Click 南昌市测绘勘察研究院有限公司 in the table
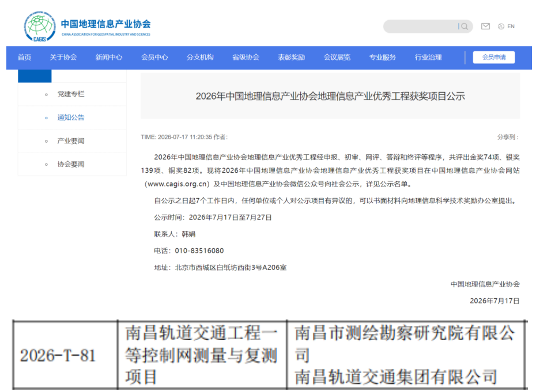The image size is (536, 392). [405, 344]
